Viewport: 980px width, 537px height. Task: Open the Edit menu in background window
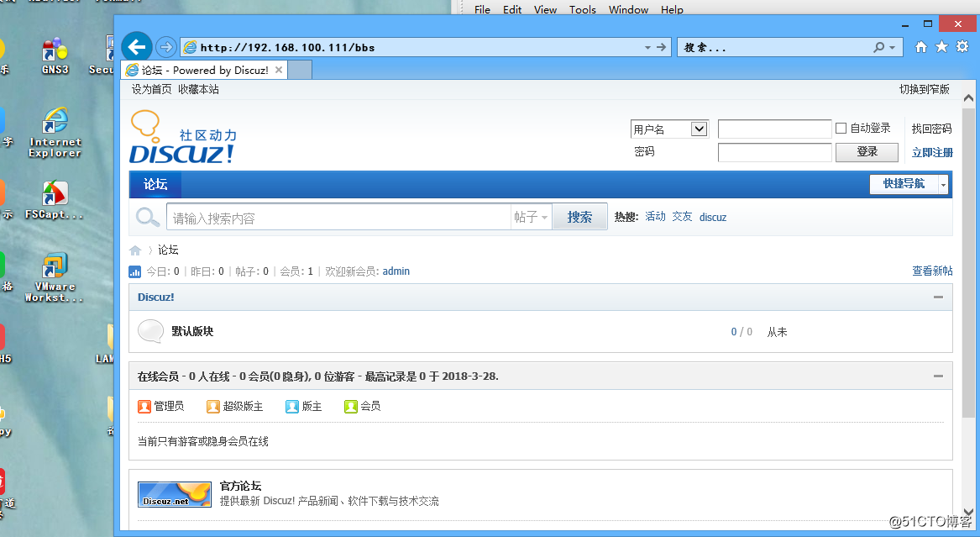pos(512,9)
